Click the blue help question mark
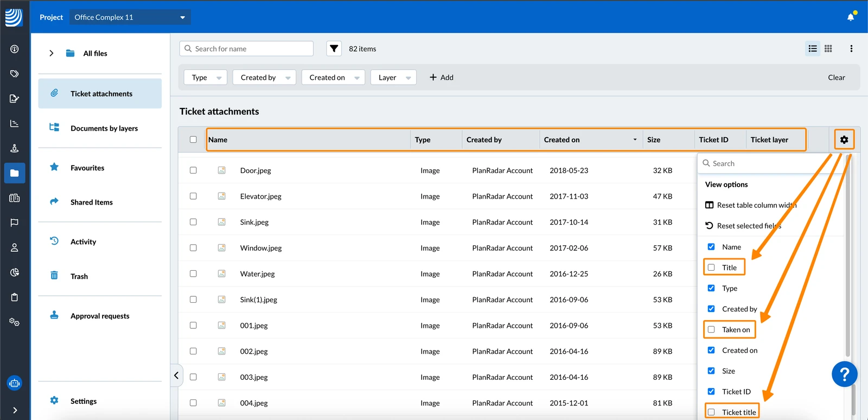Screen dimensions: 868x420 click(844, 374)
